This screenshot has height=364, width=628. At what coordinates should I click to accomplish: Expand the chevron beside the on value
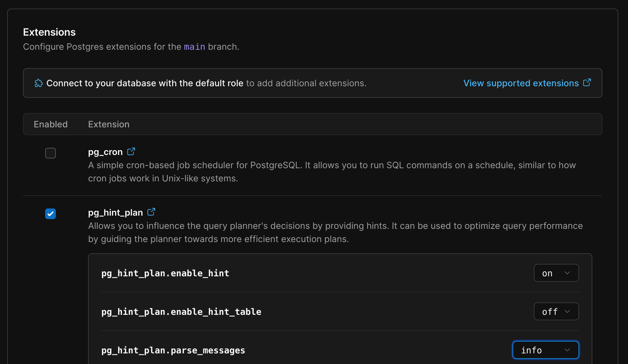coord(567,273)
